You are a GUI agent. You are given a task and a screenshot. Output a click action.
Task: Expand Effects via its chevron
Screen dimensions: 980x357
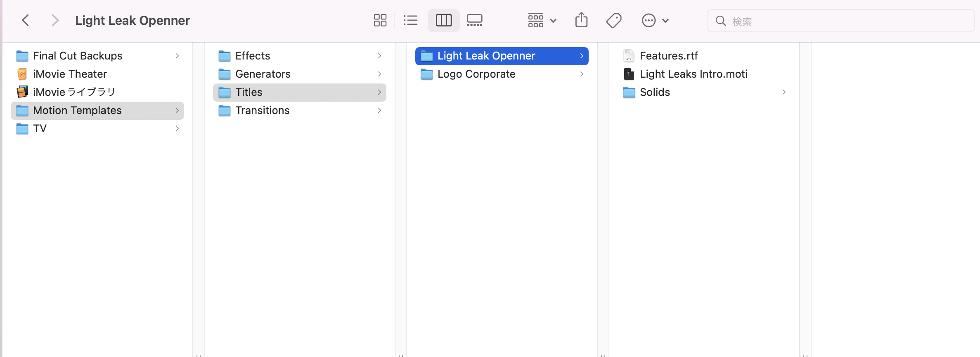(379, 56)
